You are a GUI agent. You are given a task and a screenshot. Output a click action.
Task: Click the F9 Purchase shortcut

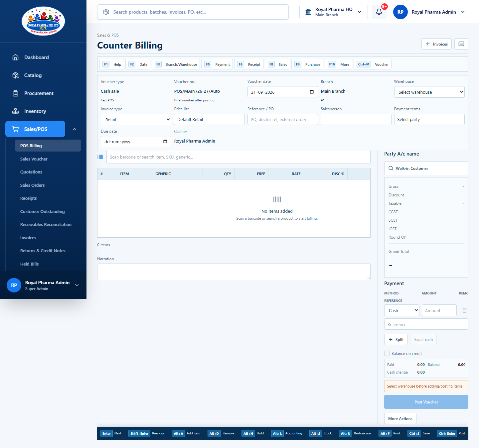(x=307, y=64)
